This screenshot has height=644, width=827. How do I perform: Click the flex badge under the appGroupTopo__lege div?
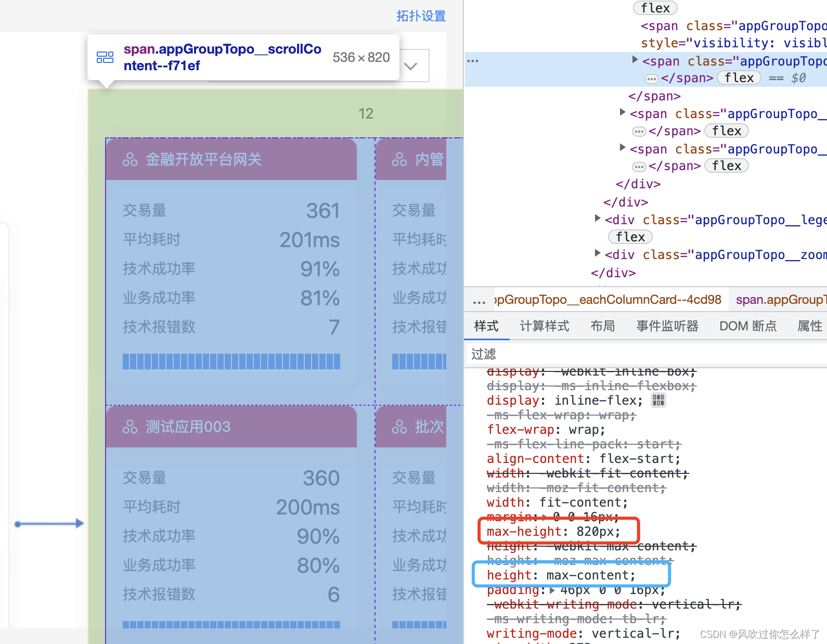point(630,237)
